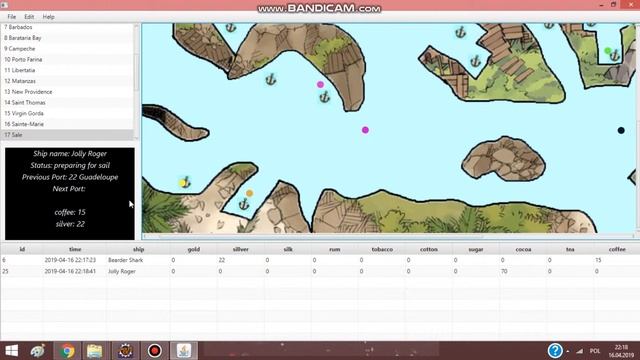Open File Explorer from the taskbar
This screenshot has width=640, height=360.
(95, 351)
